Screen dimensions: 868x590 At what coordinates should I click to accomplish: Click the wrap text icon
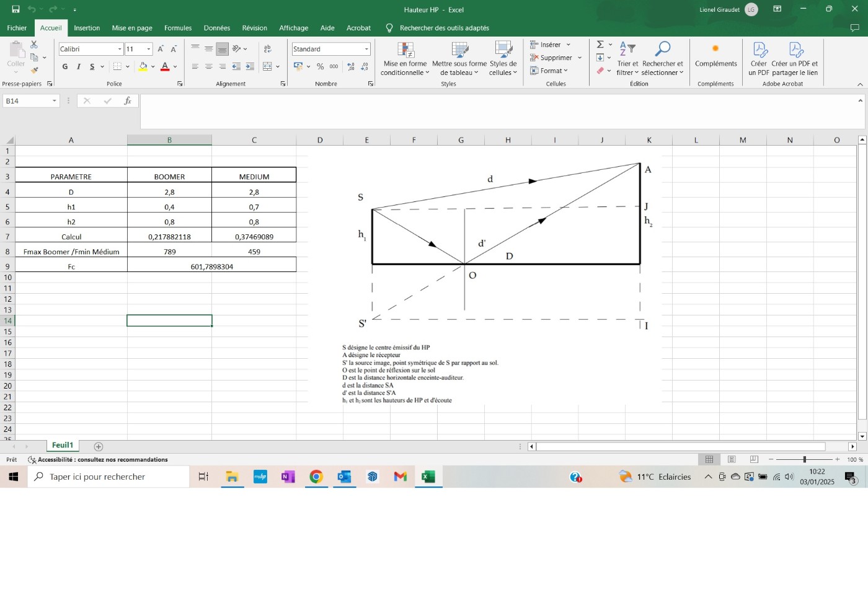(268, 49)
